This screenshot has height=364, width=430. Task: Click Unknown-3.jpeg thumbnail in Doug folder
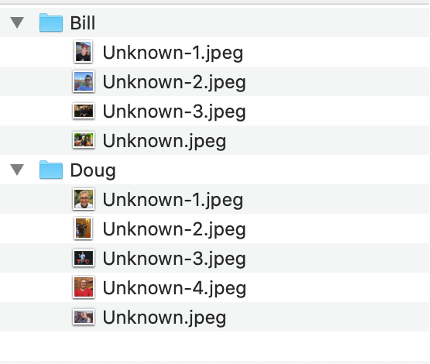point(83,258)
